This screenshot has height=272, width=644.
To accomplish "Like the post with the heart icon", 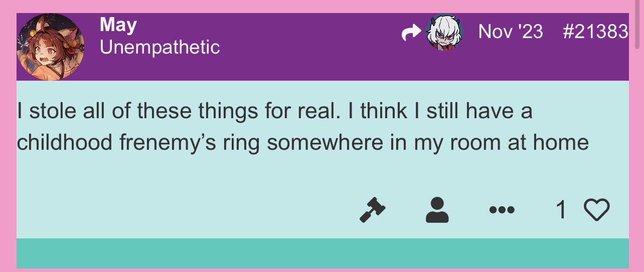I will [597, 210].
